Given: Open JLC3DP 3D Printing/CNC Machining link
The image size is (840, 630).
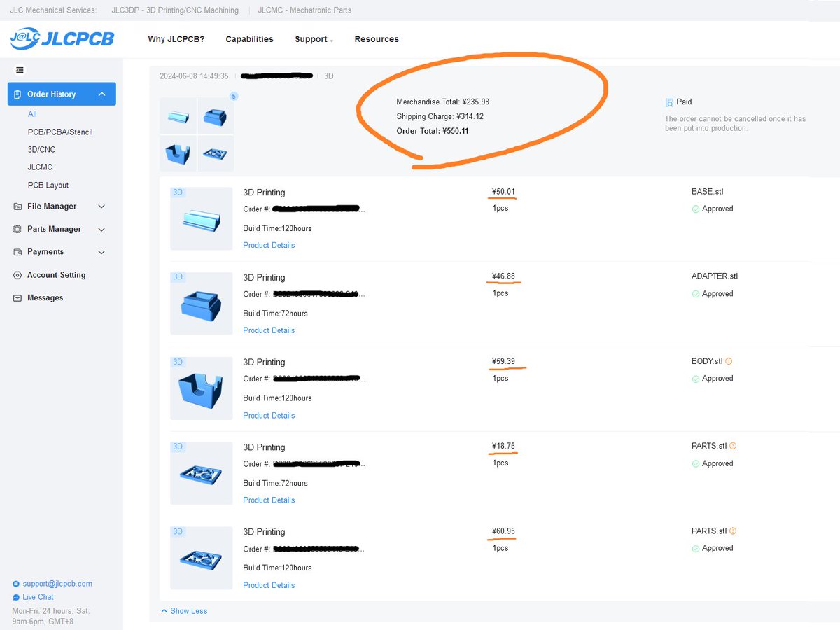Looking at the screenshot, I should 175,10.
